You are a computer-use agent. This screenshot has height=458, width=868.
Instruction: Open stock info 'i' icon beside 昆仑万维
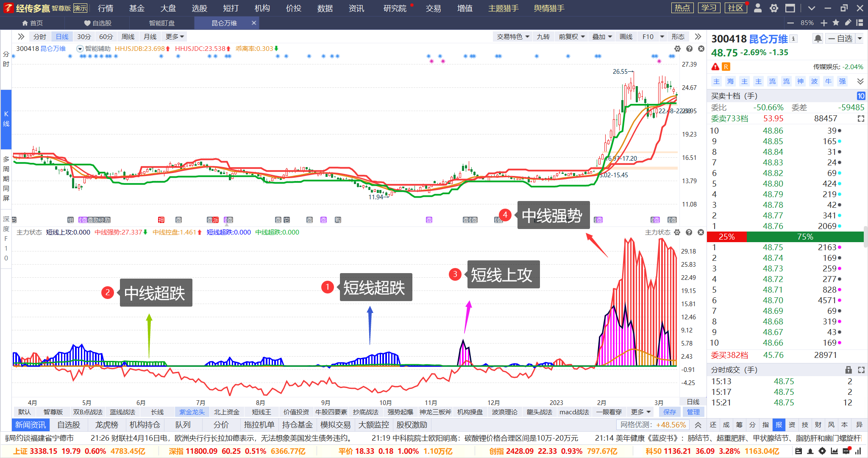[x=793, y=39]
